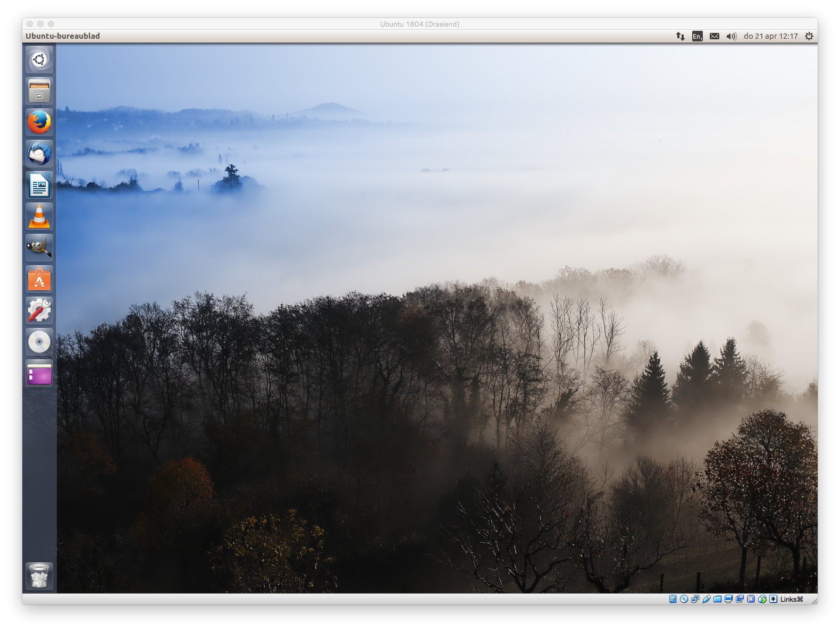
Task: Open LibreOffice Writer from the launcher
Action: pos(39,186)
